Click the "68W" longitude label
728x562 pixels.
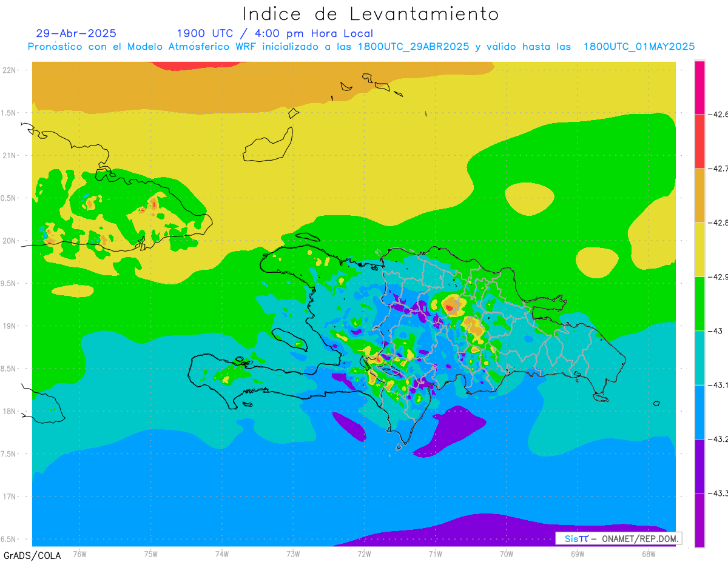[649, 553]
